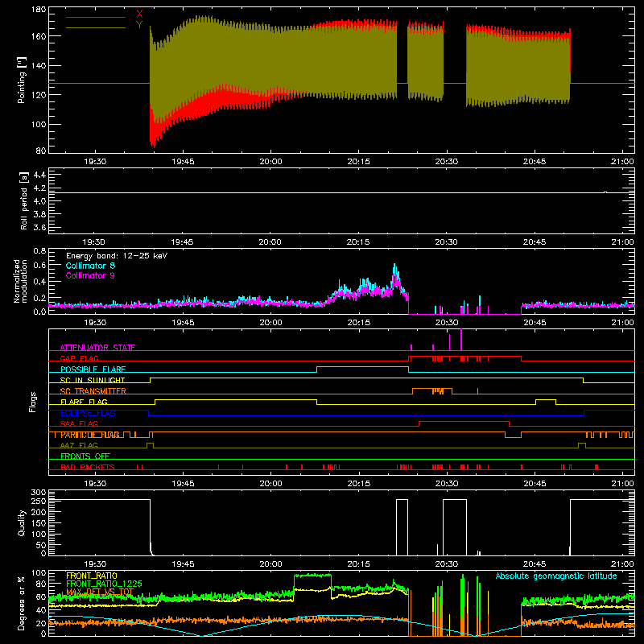Click the Collimator 9 legend label
644x644 pixels.
90,275
